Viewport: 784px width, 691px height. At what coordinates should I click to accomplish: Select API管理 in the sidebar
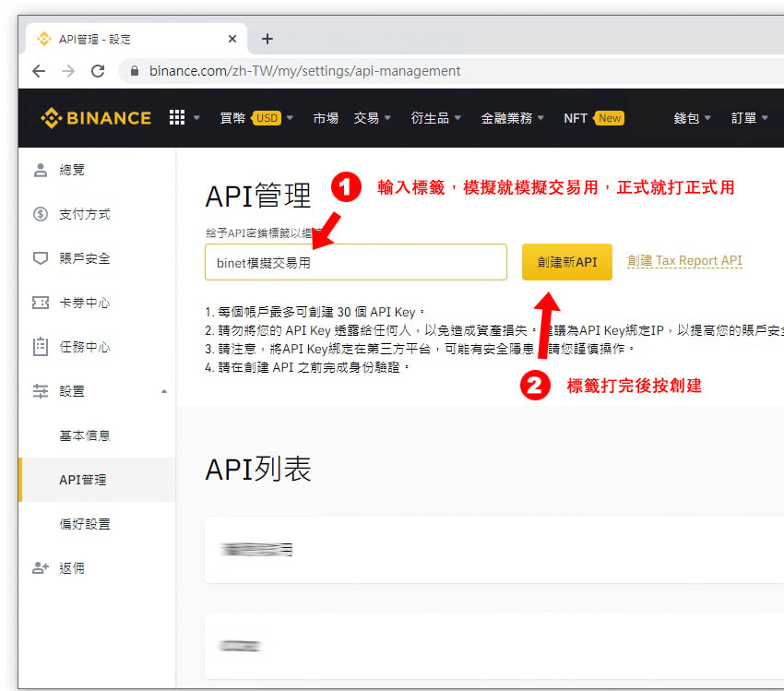coord(97,480)
